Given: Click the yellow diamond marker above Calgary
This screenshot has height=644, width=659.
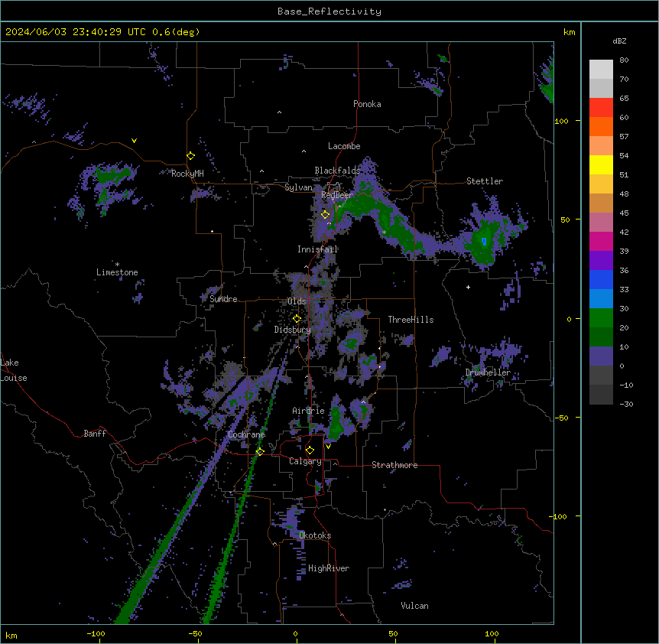Looking at the screenshot, I should 310,450.
